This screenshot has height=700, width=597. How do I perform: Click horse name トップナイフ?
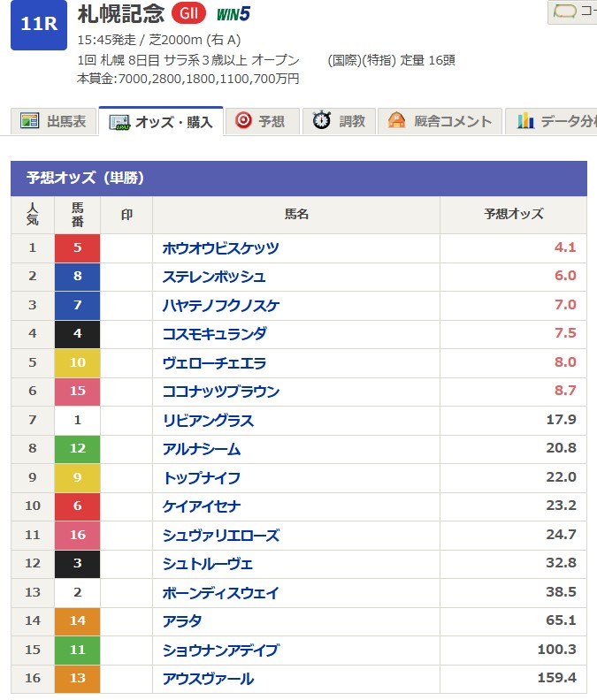202,478
